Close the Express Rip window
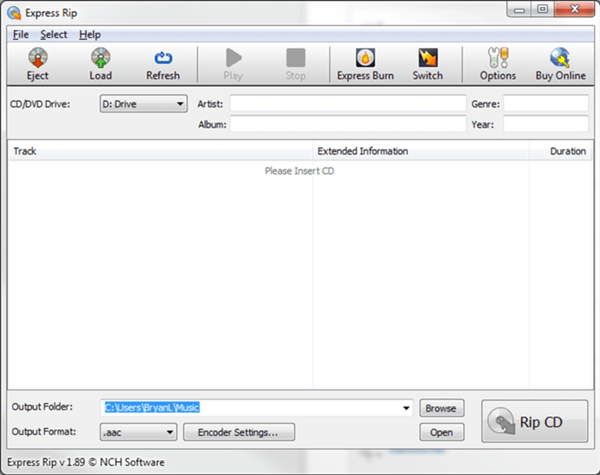 tap(574, 9)
